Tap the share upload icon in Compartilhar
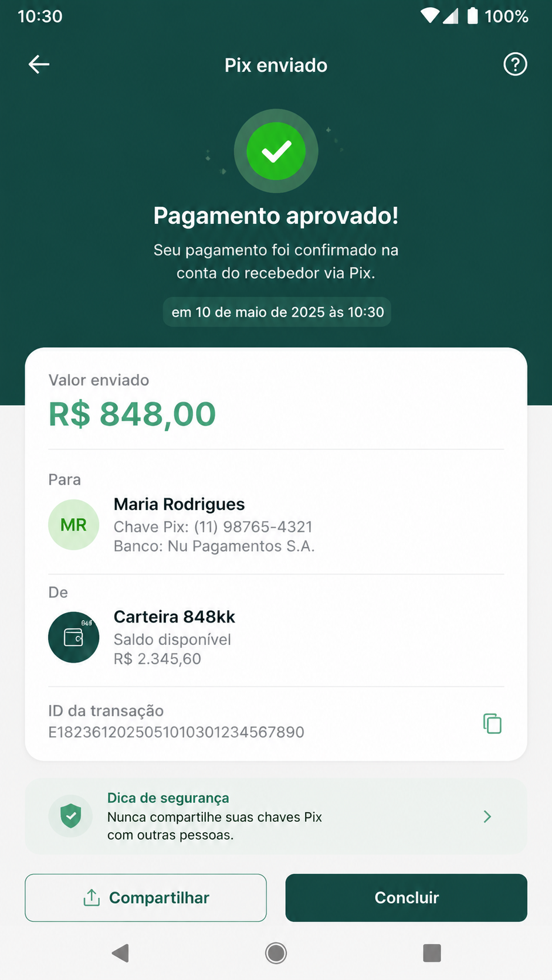Screen dimensions: 552x980 click(x=92, y=897)
